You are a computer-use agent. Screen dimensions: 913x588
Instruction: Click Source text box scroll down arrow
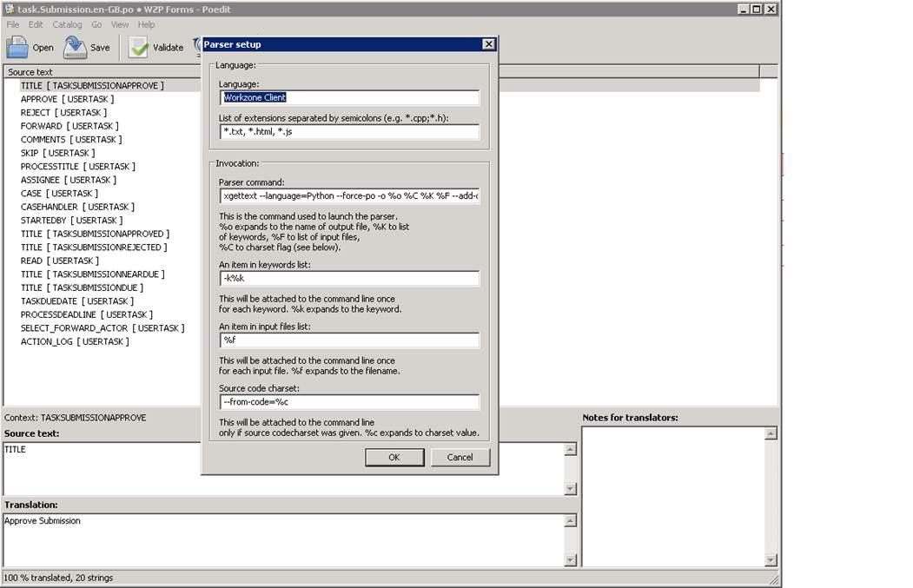click(571, 488)
